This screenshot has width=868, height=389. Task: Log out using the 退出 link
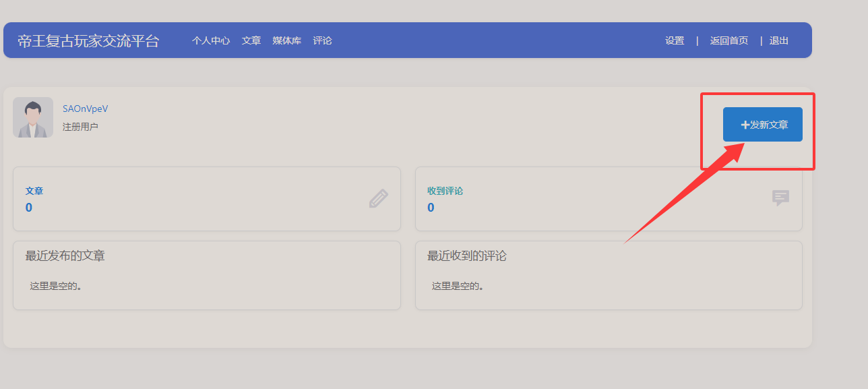(x=778, y=40)
